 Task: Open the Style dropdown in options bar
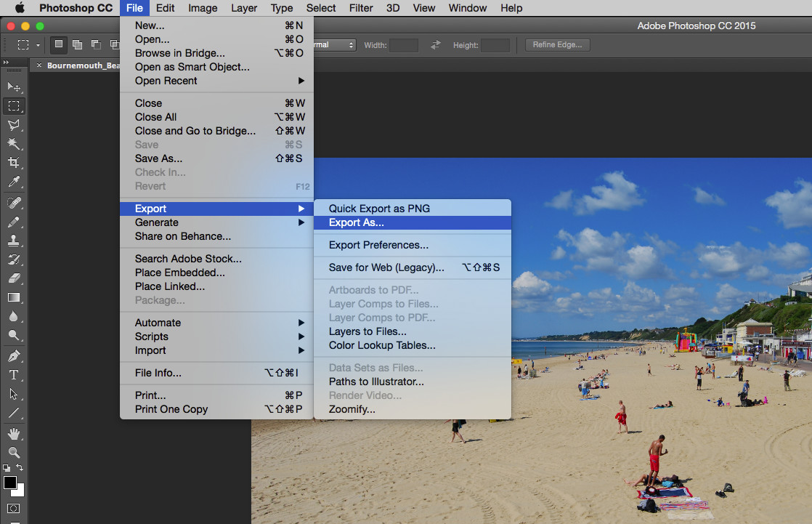(335, 45)
